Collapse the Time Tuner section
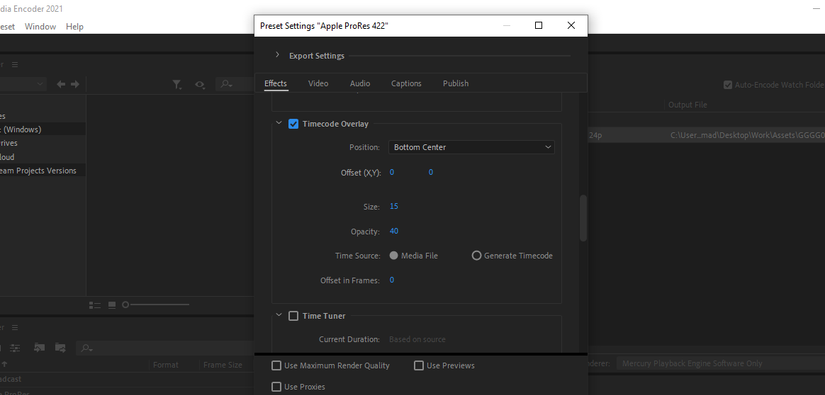This screenshot has width=825, height=395. [x=279, y=316]
